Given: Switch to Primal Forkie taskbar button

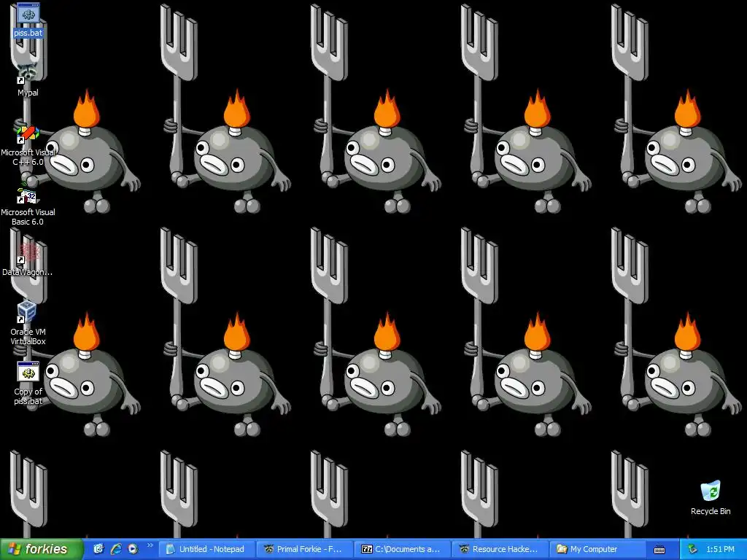Looking at the screenshot, I should coord(304,549).
